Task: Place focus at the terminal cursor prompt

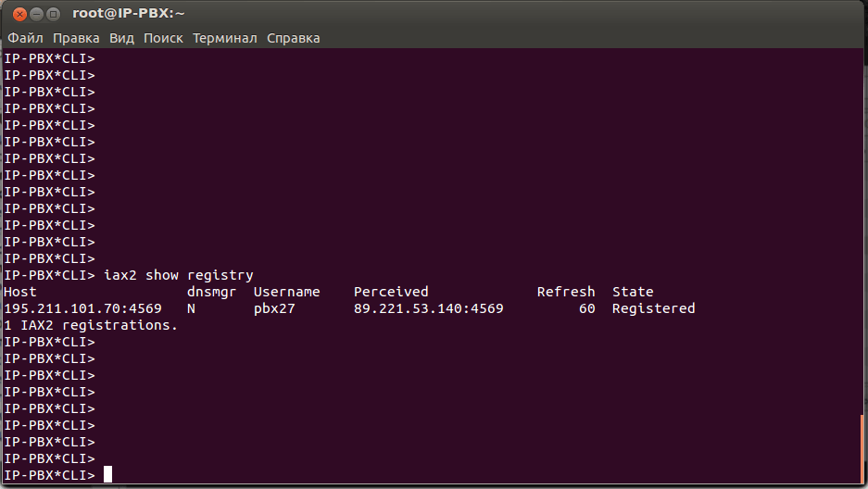Action: 107,475
